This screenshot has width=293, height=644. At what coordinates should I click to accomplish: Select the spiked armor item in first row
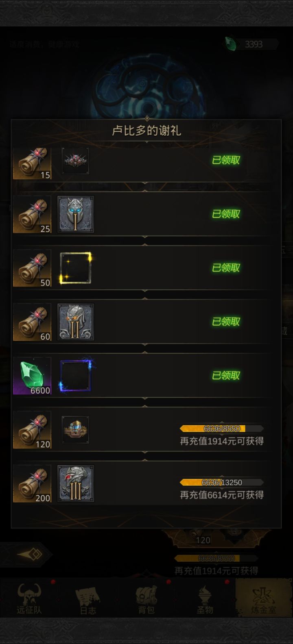[x=75, y=161]
